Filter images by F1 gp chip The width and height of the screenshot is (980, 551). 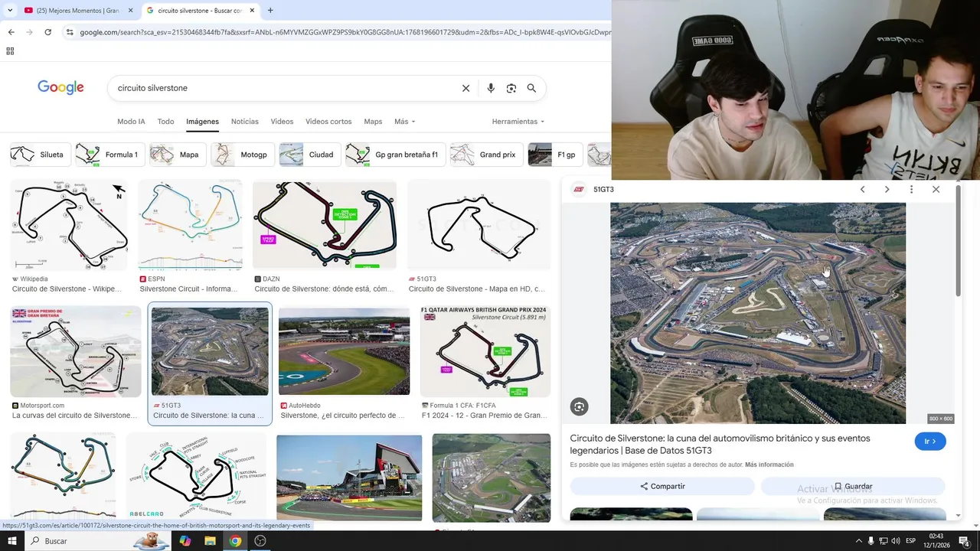(x=556, y=155)
